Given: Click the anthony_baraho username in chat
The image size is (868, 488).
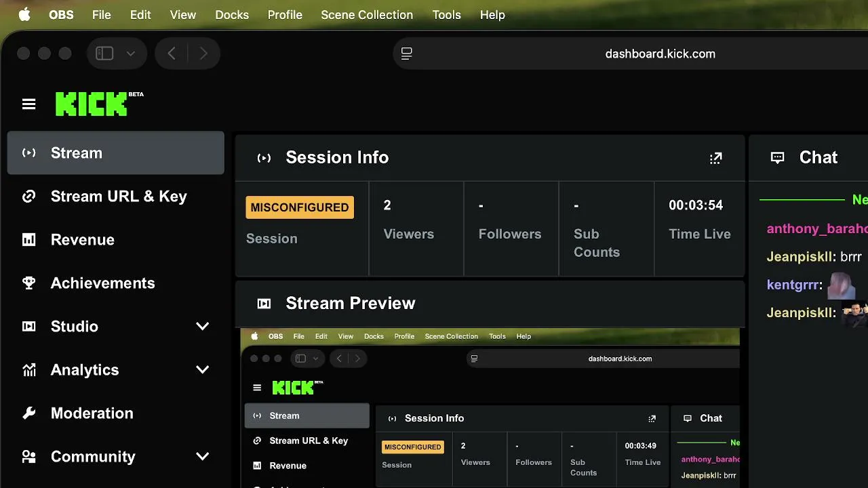Looking at the screenshot, I should pyautogui.click(x=817, y=229).
